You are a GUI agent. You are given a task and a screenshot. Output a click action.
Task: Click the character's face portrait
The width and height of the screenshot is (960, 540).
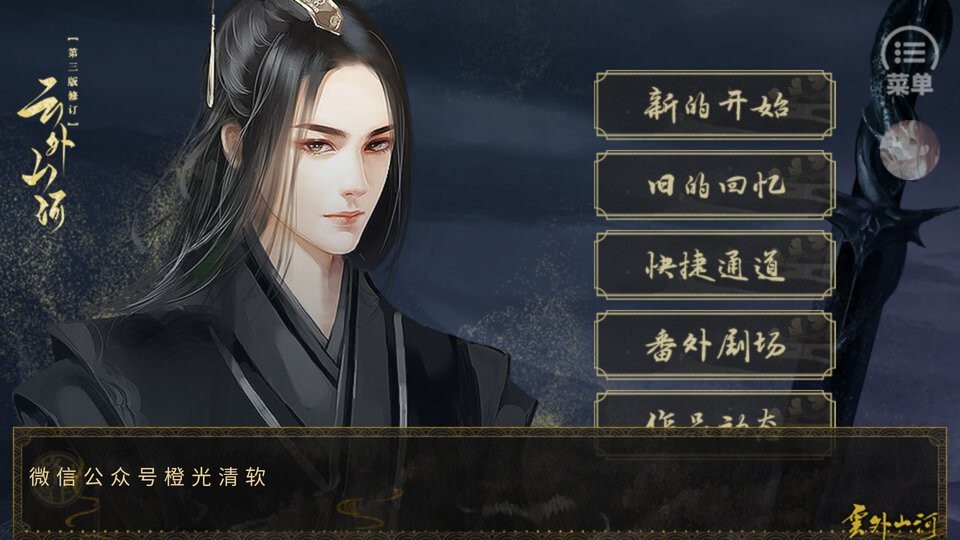coord(343,178)
